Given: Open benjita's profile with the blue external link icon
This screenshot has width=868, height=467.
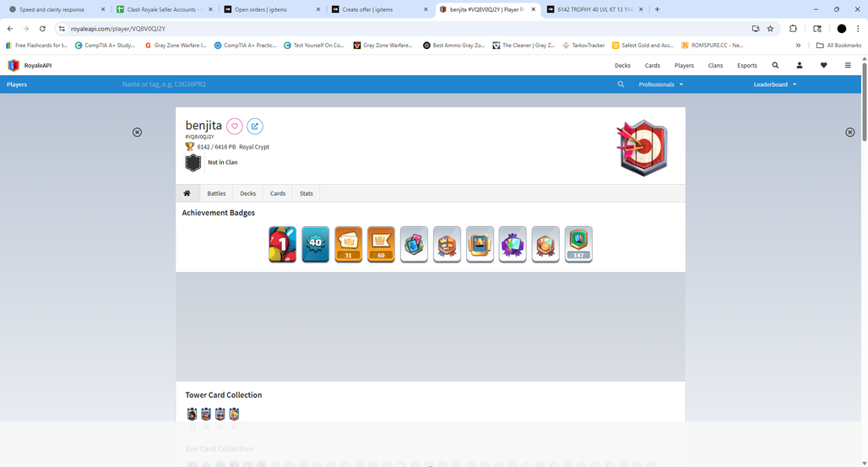Looking at the screenshot, I should pyautogui.click(x=255, y=127).
